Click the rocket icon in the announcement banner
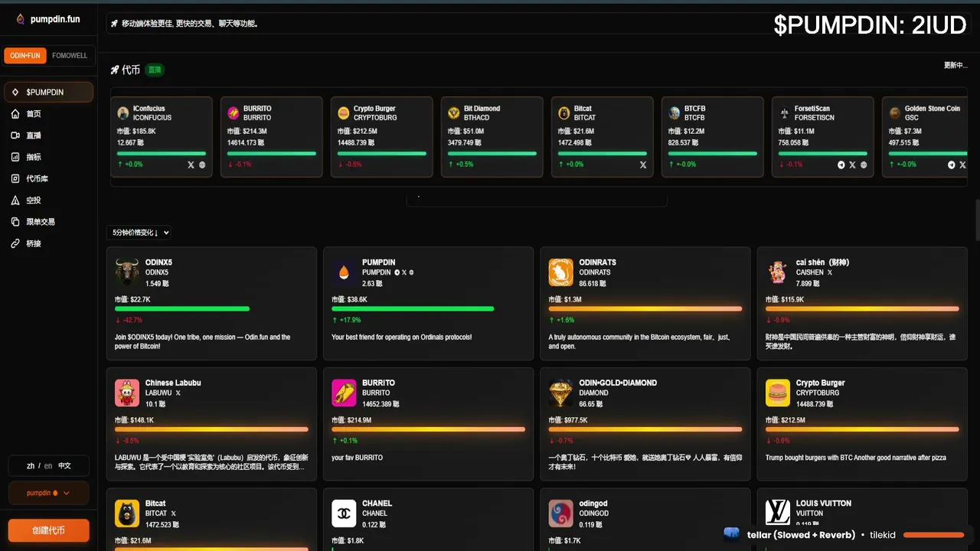The height and width of the screenshot is (551, 980). pos(115,24)
